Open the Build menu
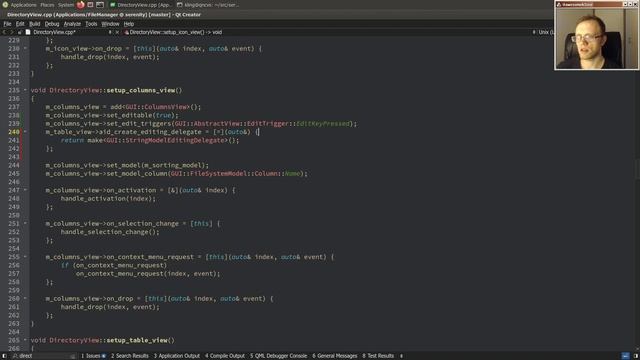The image size is (640, 360). (35, 24)
